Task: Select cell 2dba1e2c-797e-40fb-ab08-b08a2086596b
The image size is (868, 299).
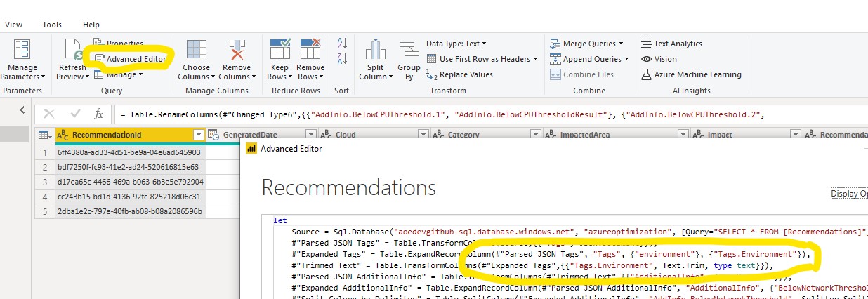Action: pos(131,211)
